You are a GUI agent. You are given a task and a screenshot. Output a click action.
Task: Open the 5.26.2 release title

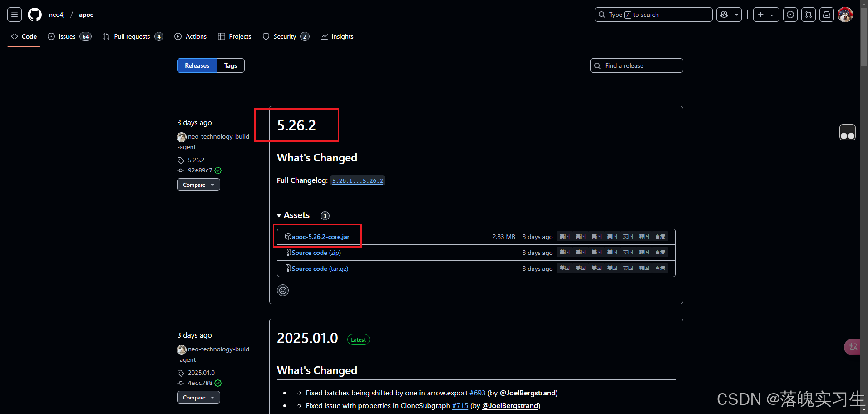tap(296, 125)
